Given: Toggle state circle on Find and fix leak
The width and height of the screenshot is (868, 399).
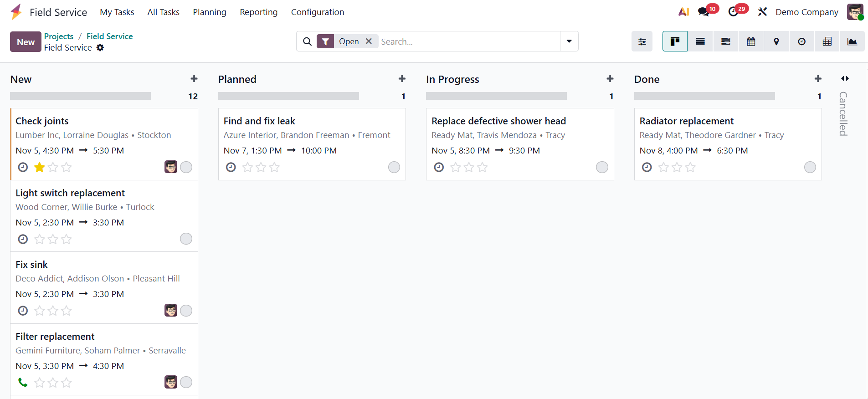Looking at the screenshot, I should click(x=394, y=167).
